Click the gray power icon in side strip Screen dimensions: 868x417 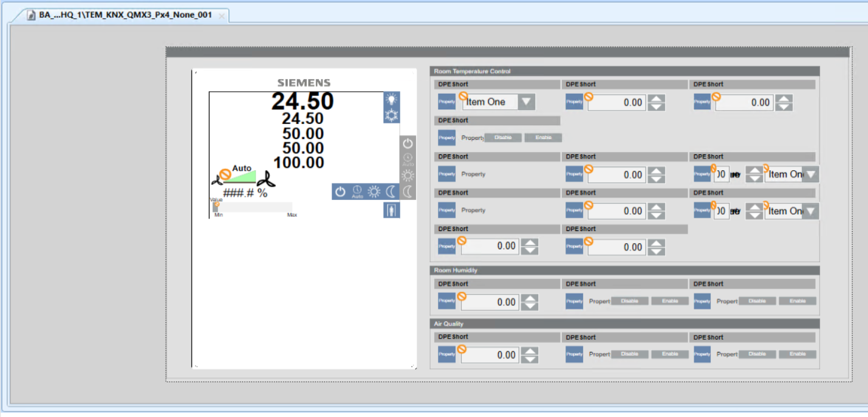(x=408, y=143)
